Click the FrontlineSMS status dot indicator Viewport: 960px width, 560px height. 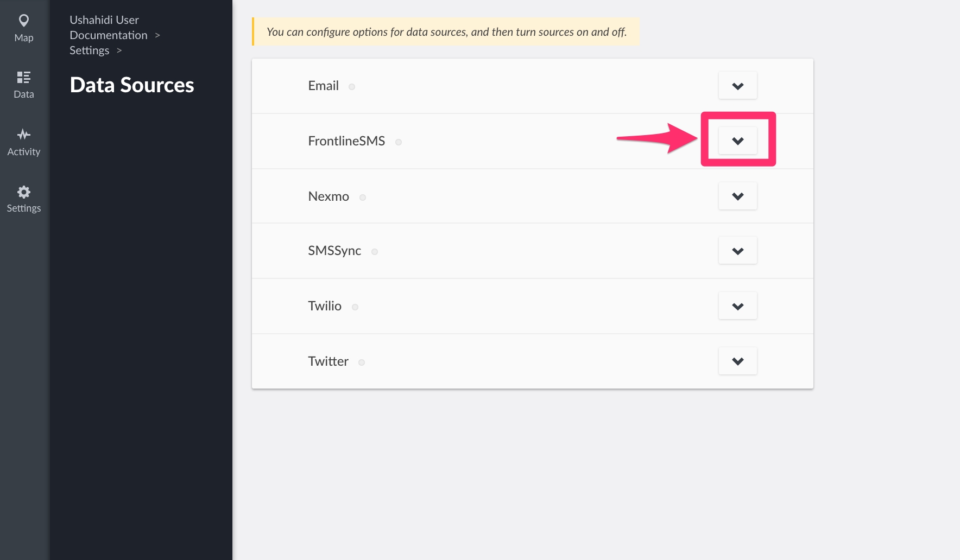click(399, 142)
